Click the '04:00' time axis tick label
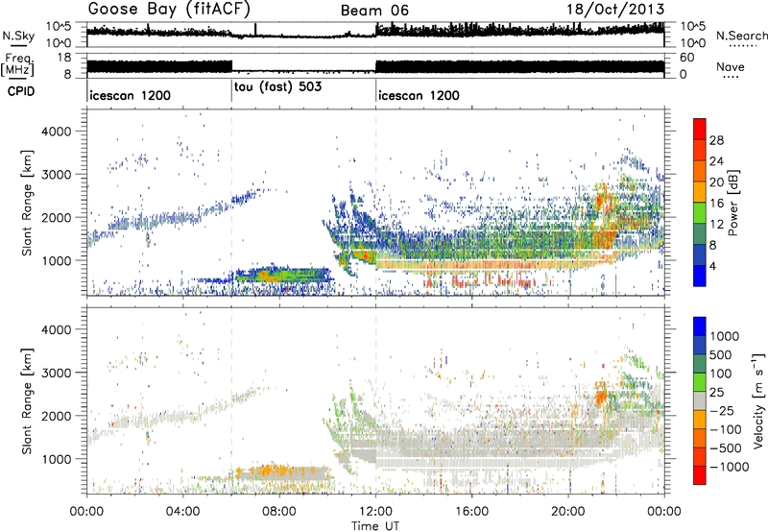This screenshot has height=532, width=768. [182, 512]
